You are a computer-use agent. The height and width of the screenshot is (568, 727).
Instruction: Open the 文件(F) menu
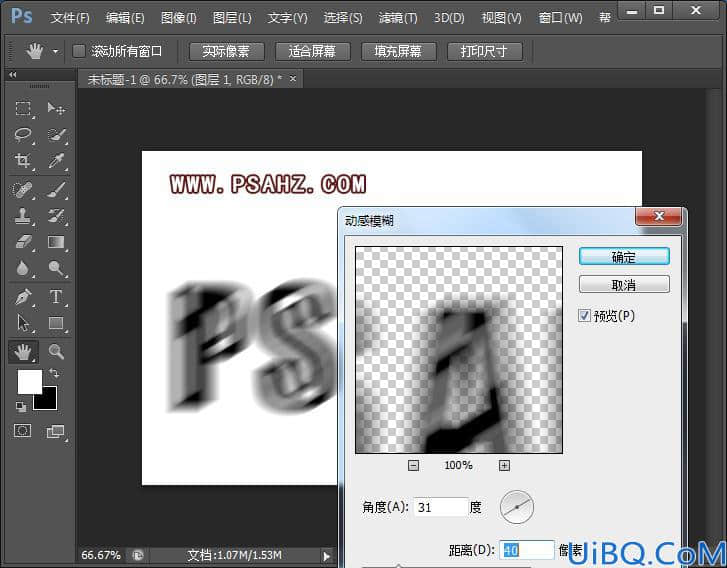70,18
